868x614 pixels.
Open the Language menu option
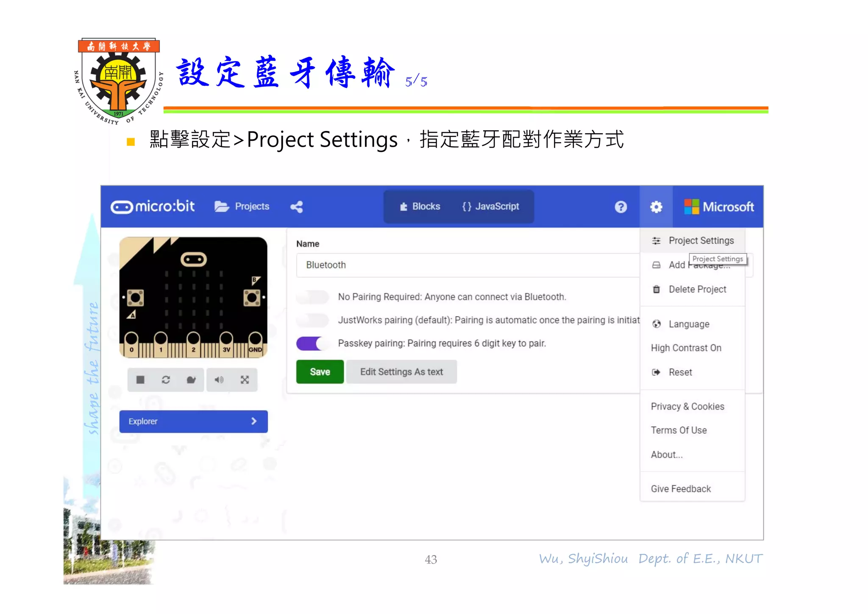[x=693, y=324]
